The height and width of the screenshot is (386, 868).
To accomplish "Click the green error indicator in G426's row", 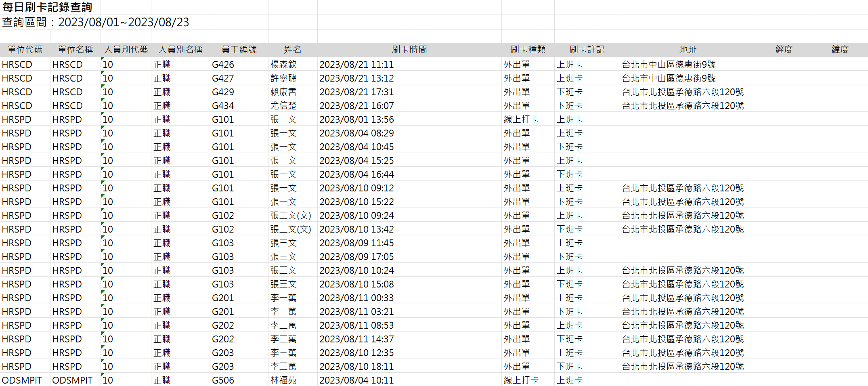I will pyautogui.click(x=103, y=59).
